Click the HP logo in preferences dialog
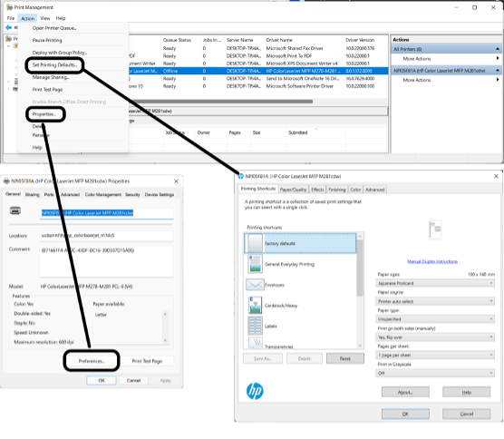Viewport: 504px width, 439px height. 255,391
